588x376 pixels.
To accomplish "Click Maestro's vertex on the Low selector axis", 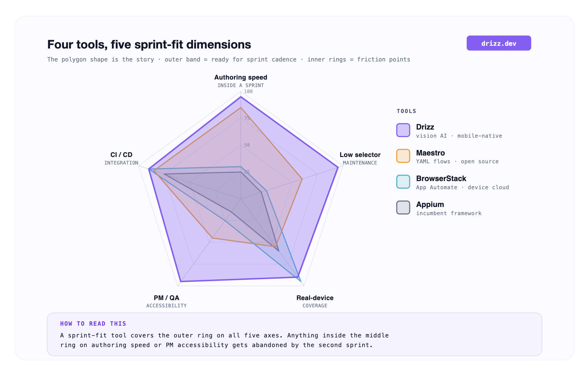I will pyautogui.click(x=302, y=179).
